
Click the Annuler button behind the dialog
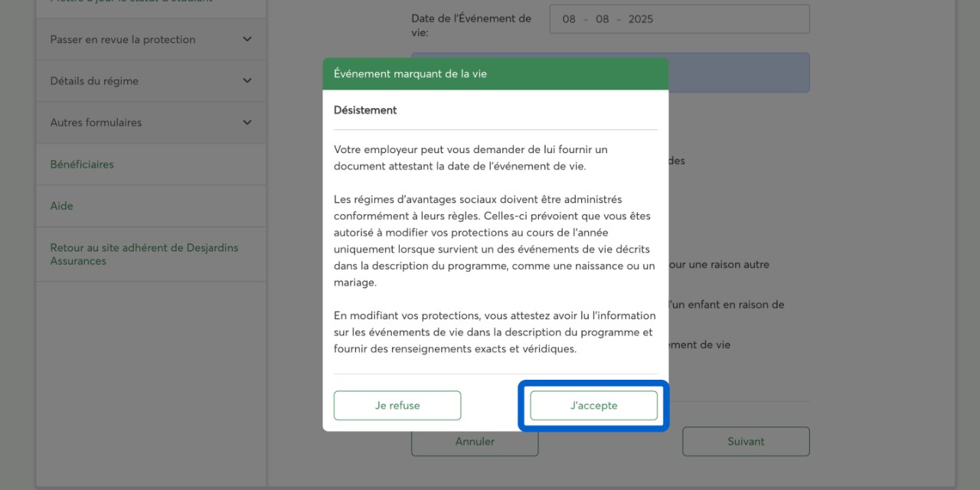pos(475,443)
